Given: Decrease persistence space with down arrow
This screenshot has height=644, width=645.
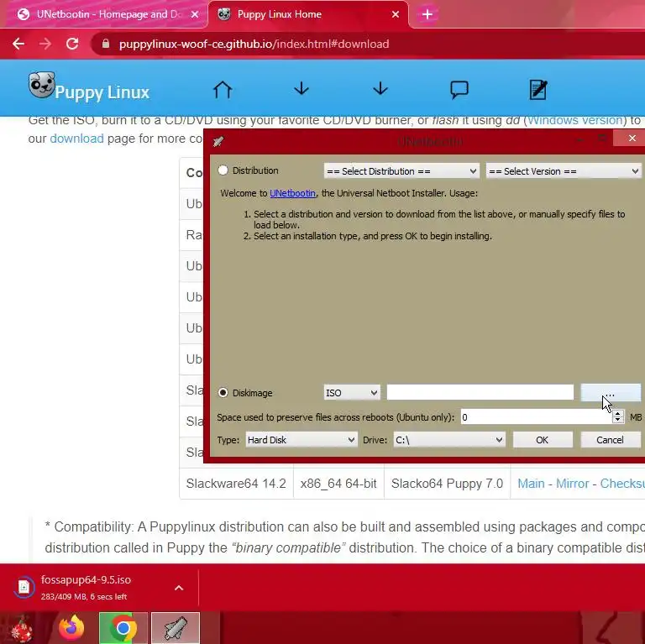Looking at the screenshot, I should coord(617,421).
